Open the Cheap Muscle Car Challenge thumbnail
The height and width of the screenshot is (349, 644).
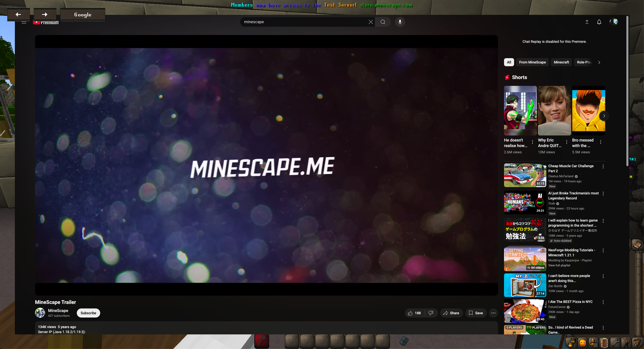click(525, 175)
